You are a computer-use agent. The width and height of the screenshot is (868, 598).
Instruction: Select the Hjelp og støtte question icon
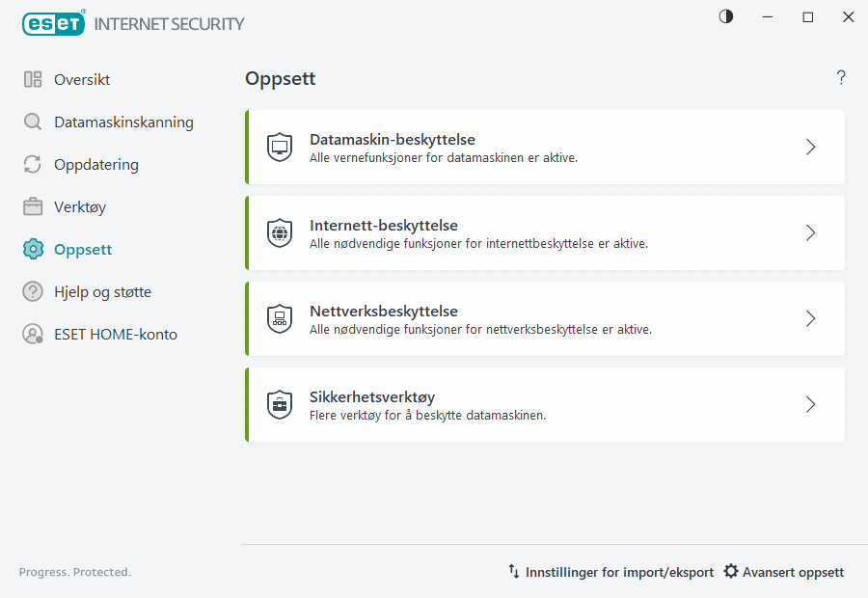click(31, 291)
